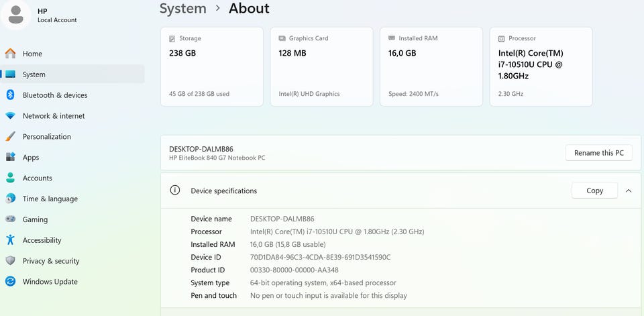
Task: Click the Home icon in sidebar
Action: 10,54
